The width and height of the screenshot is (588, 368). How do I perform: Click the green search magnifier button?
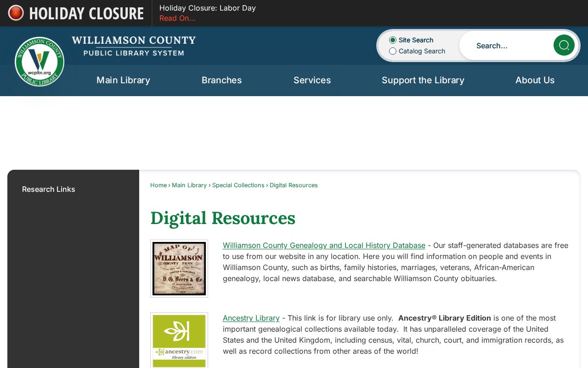coord(564,45)
